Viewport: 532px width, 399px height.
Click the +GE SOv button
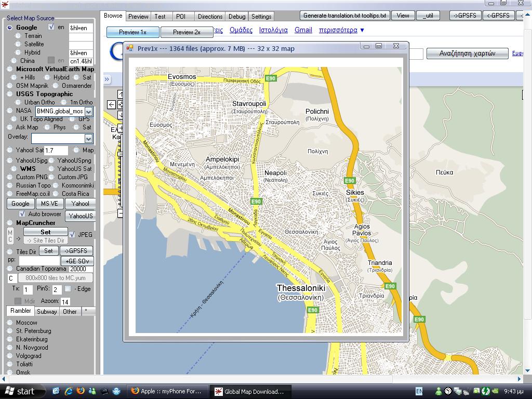[77, 261]
